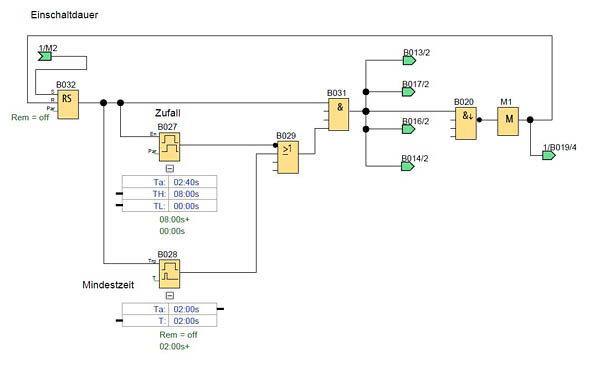Click the 1/M2 input connector
600x366 pixels.
click(45, 57)
